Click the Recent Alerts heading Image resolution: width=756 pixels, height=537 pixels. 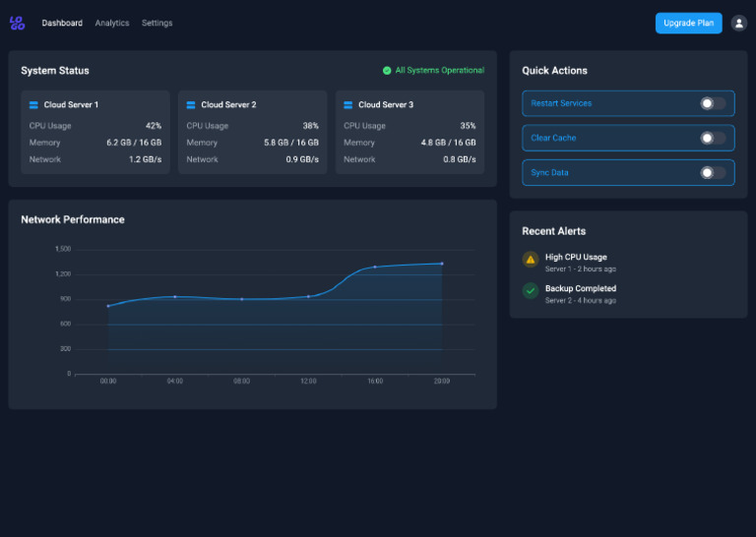click(553, 231)
